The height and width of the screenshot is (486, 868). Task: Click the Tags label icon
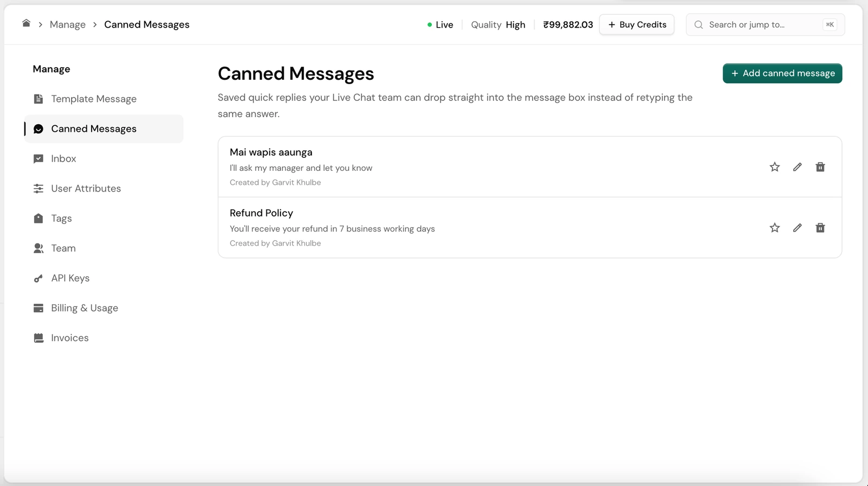pos(39,218)
